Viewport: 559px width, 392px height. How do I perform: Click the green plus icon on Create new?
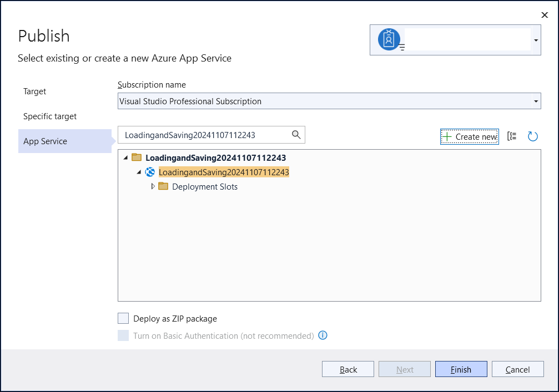(x=447, y=137)
